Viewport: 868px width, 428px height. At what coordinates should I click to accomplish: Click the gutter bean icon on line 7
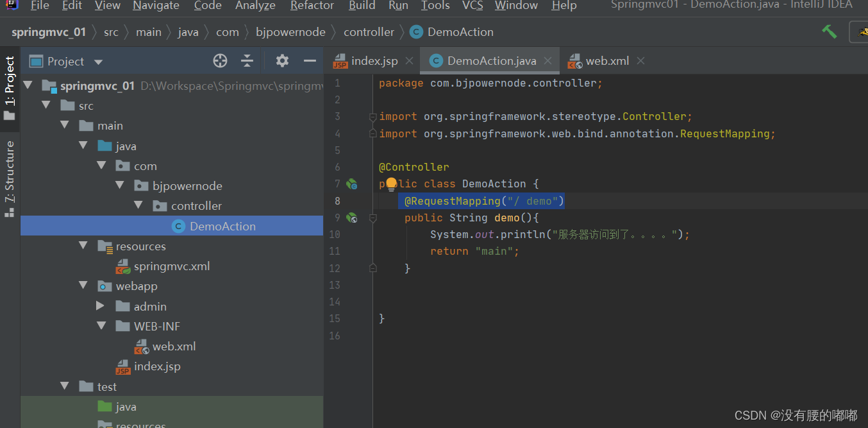click(352, 184)
